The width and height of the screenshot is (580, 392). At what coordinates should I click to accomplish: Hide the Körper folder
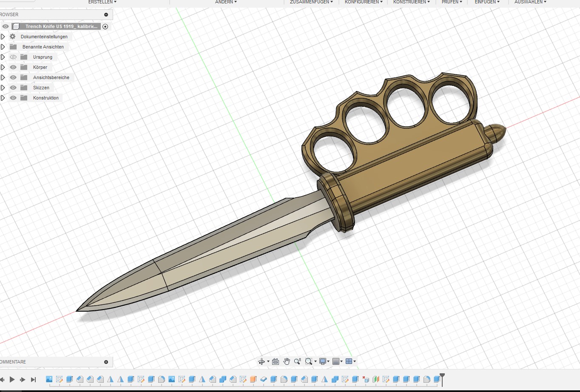13,67
